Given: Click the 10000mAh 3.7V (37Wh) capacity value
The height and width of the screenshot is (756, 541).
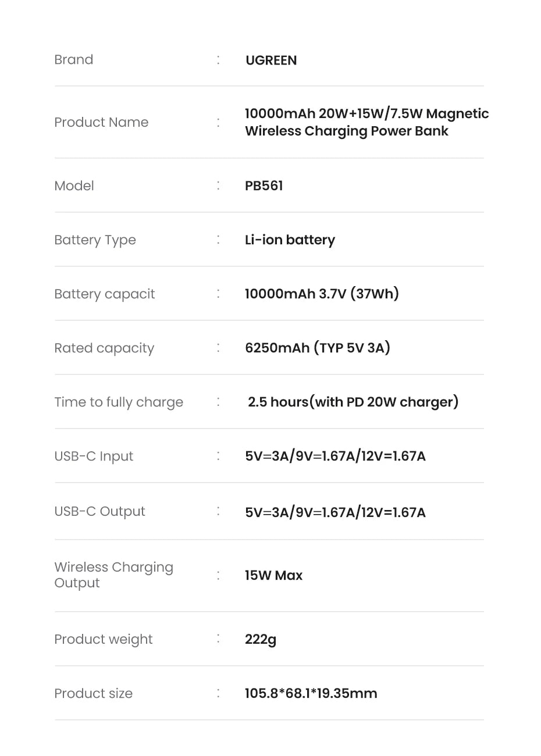Looking at the screenshot, I should tap(322, 294).
